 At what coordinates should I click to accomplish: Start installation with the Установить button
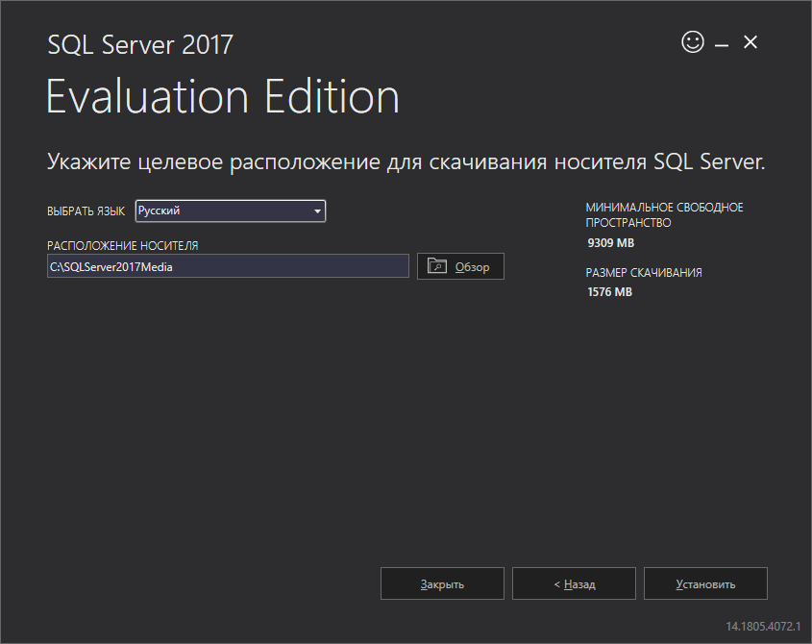click(x=705, y=583)
